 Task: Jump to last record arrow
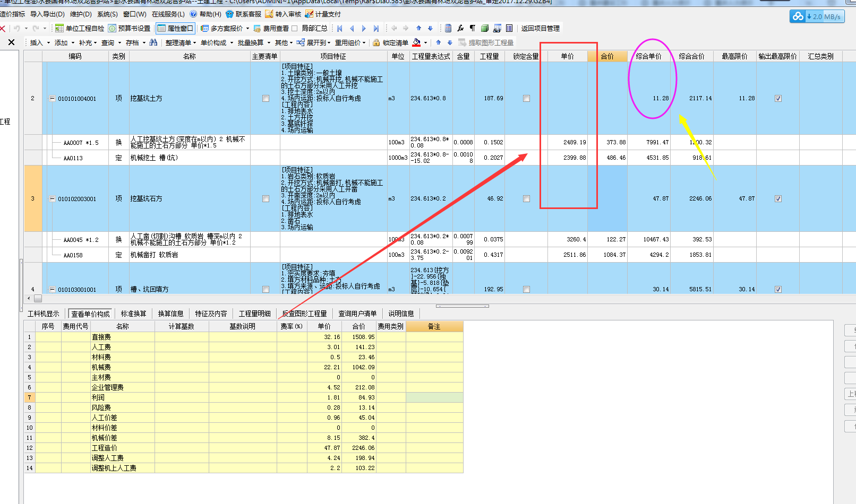pos(376,28)
